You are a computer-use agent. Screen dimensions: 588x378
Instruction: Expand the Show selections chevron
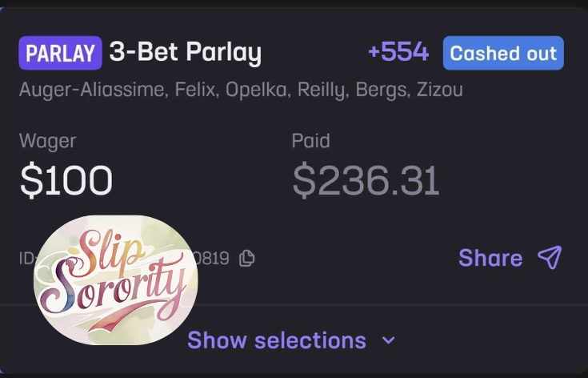click(389, 340)
